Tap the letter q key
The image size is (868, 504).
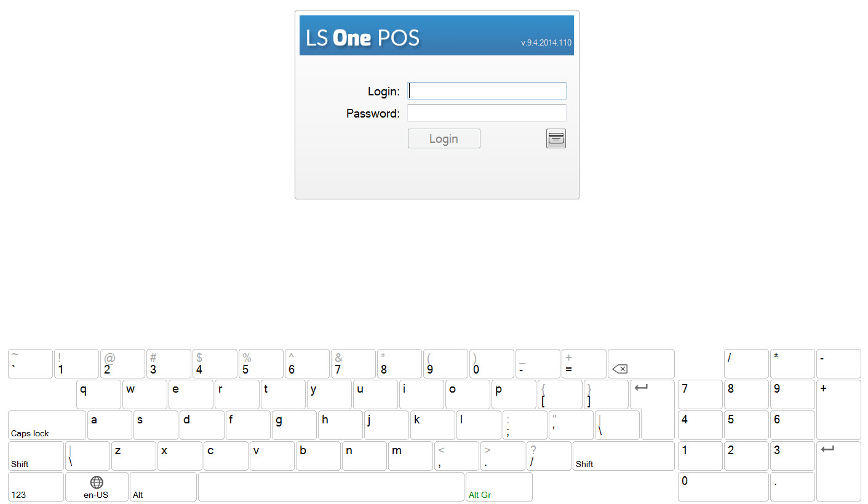pos(98,394)
